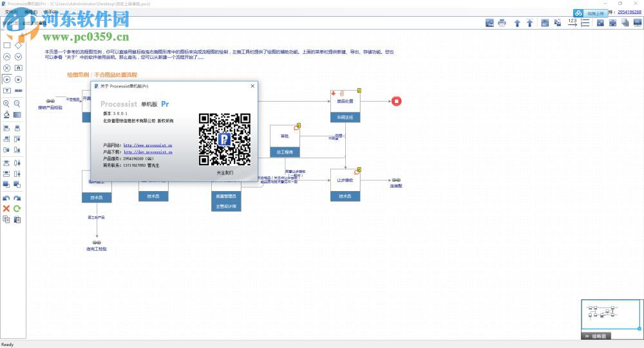Open the QQ number 2954196268 link
644x348 pixels.
pos(629,12)
